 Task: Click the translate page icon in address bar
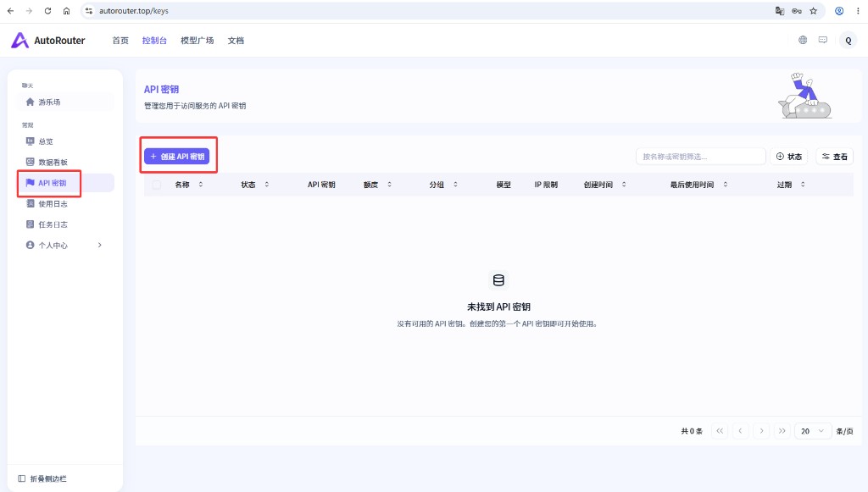click(780, 11)
